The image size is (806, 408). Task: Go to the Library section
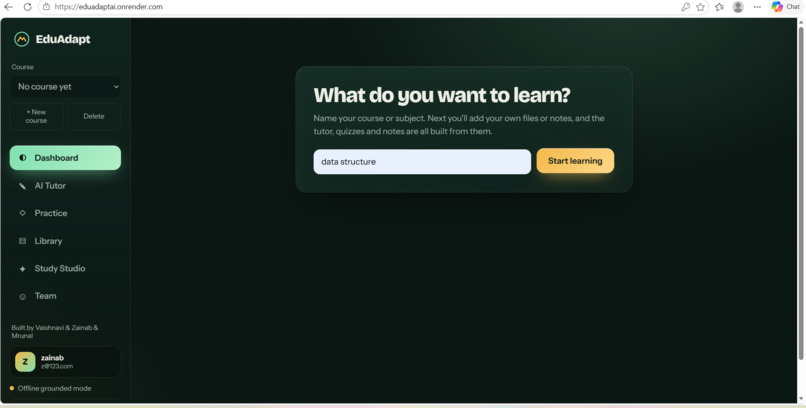[65, 240]
